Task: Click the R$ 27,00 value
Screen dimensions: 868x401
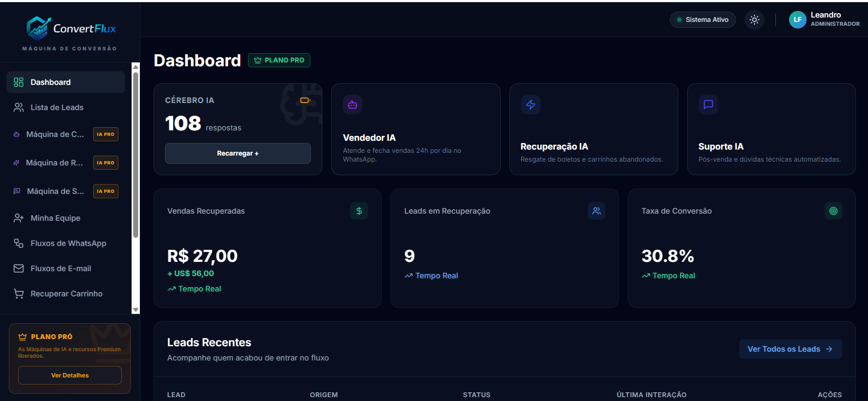Action: [x=202, y=256]
